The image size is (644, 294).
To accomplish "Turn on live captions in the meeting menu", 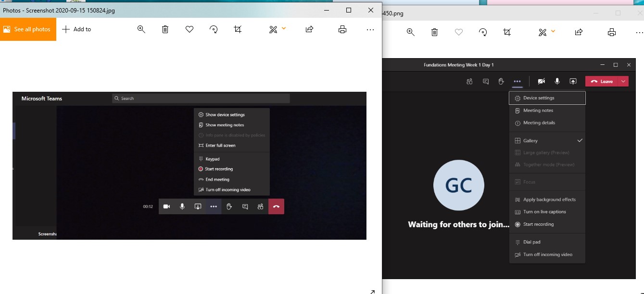I will 547,212.
